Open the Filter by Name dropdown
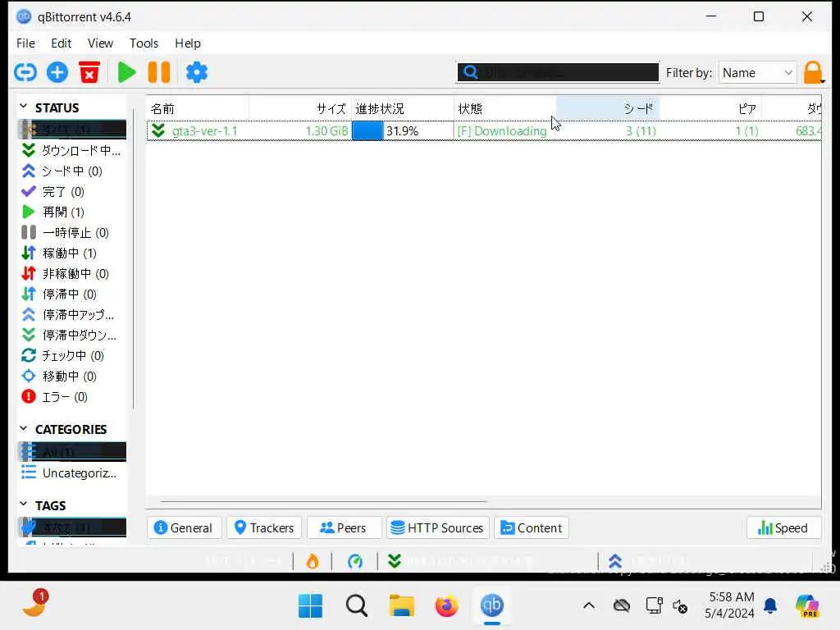The height and width of the screenshot is (630, 840). (x=757, y=72)
